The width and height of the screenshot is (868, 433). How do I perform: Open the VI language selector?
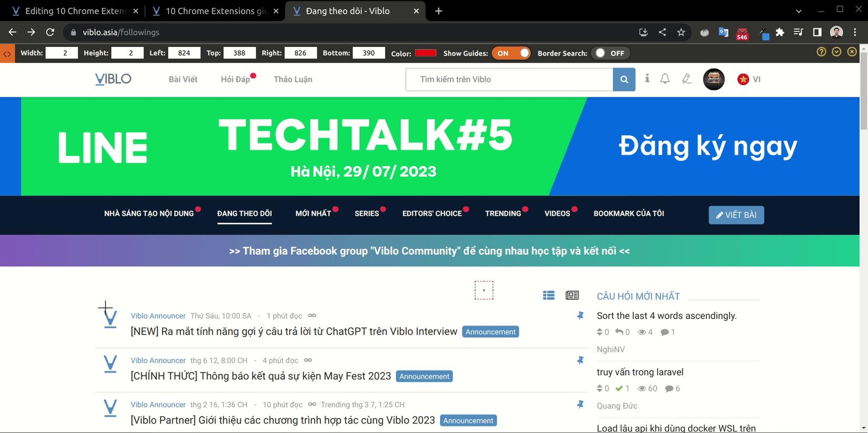pyautogui.click(x=749, y=79)
